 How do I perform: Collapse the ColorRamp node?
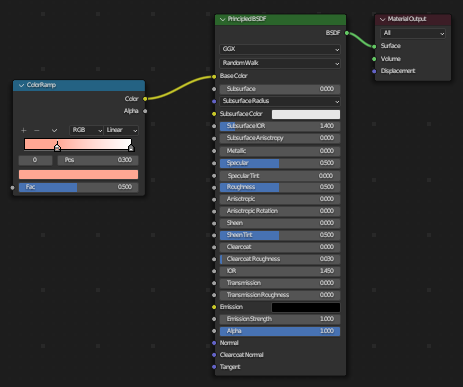(22, 85)
